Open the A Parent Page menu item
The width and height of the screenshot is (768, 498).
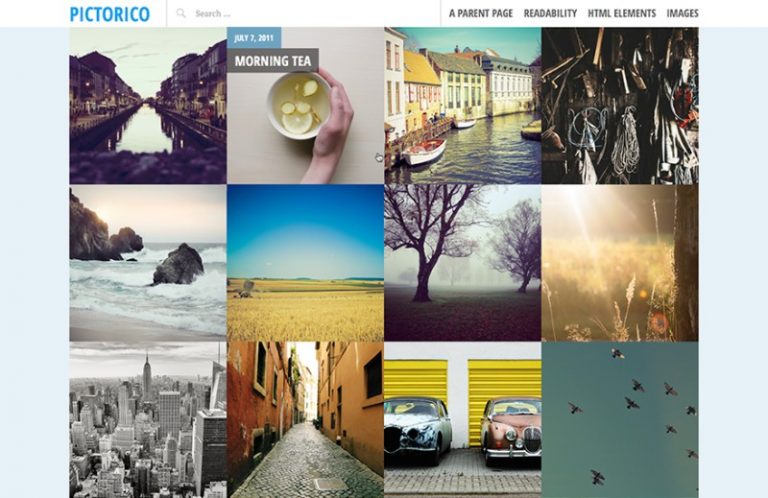[x=480, y=13]
